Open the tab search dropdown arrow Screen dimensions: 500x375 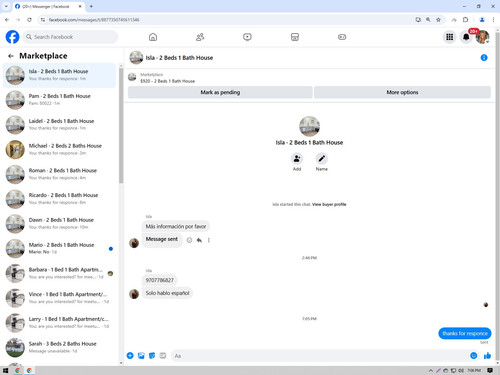pyautogui.click(x=6, y=6)
